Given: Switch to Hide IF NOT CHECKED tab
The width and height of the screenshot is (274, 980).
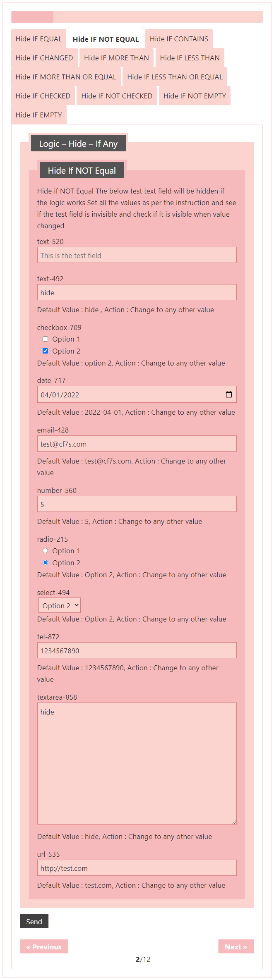Looking at the screenshot, I should coord(117,96).
